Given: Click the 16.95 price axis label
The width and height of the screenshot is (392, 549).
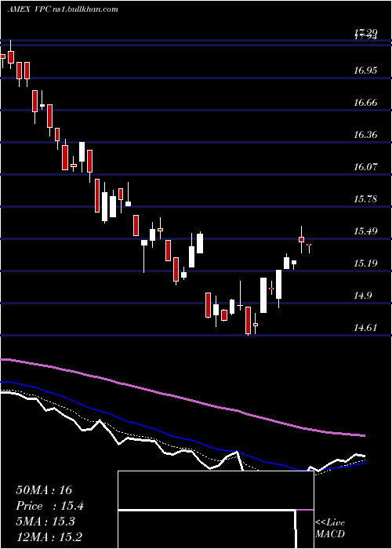Looking at the screenshot, I should tap(365, 71).
